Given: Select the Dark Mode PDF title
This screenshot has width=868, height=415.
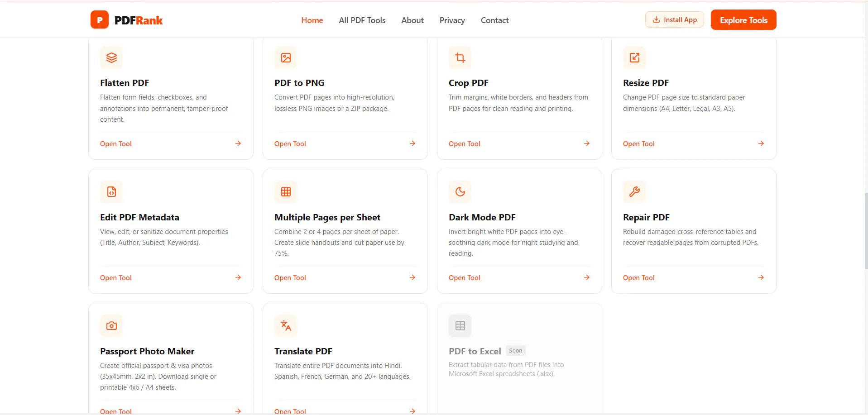Looking at the screenshot, I should tap(482, 217).
